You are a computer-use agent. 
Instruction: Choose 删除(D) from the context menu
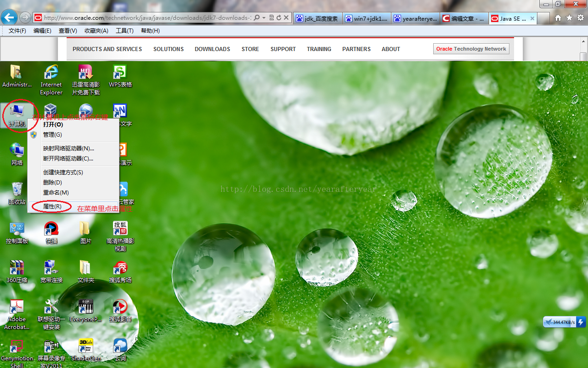coord(73,182)
